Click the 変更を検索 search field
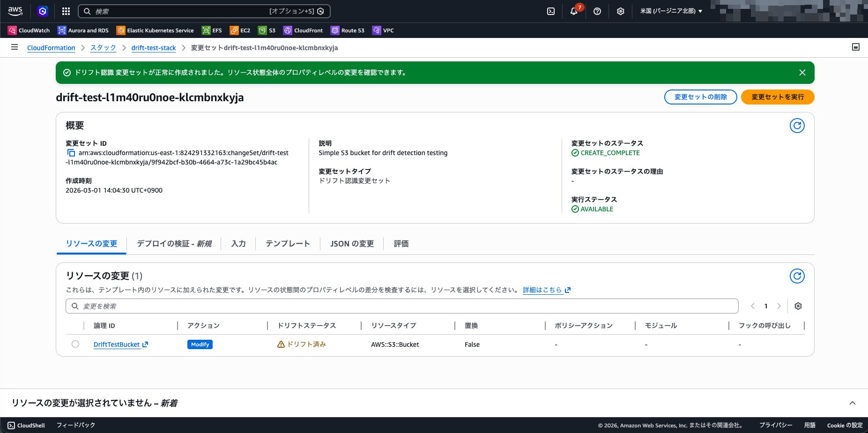Viewport: 868px width, 433px height. tap(402, 306)
